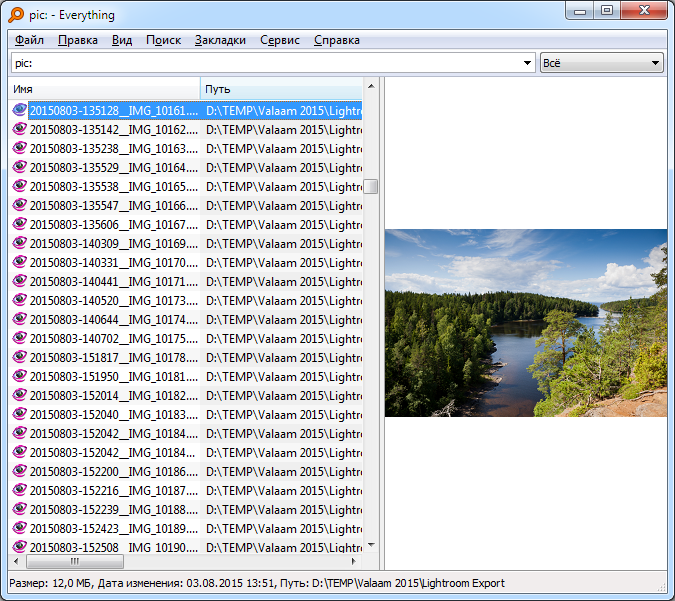The image size is (675, 601).
Task: Open the Сервис menu
Action: 280,40
